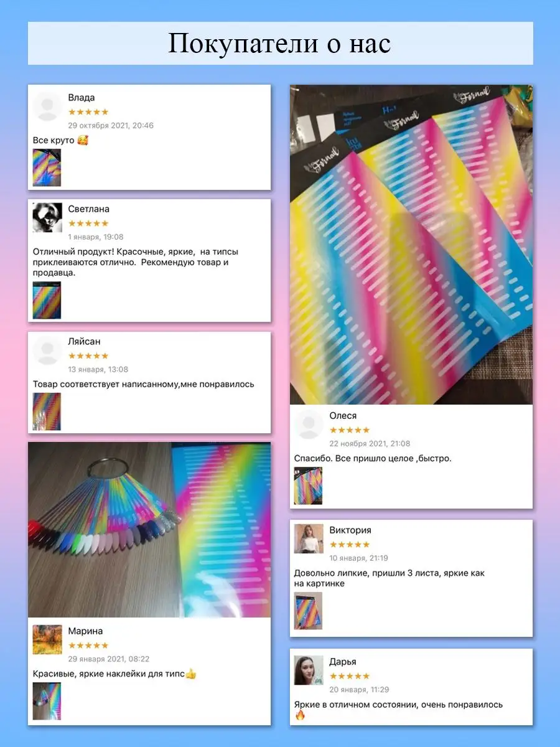Viewport: 560px width, 747px height.
Task: Click the Покупатели о нас header
Action: (280, 44)
